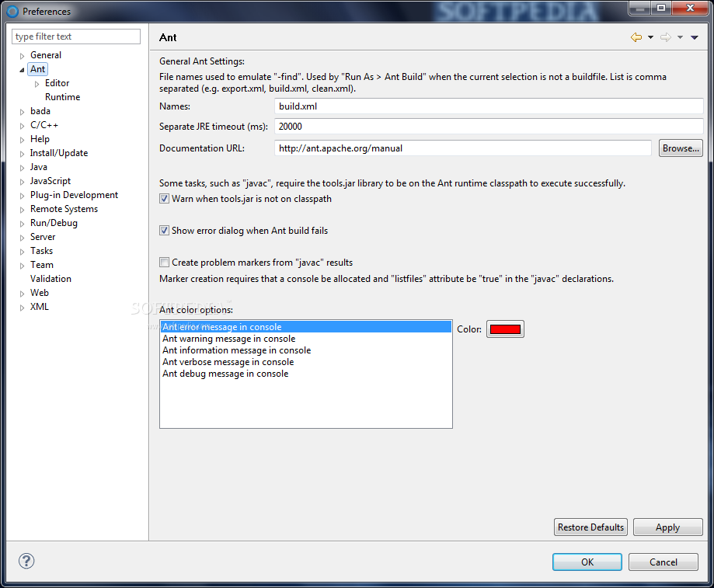Click the Apply button

pyautogui.click(x=667, y=527)
